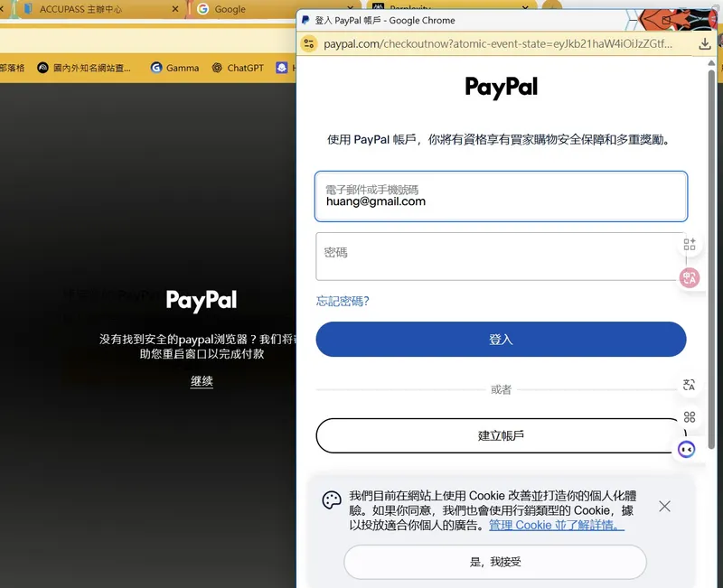Click the PayPal popup address bar URL
The height and width of the screenshot is (588, 723).
(498, 43)
